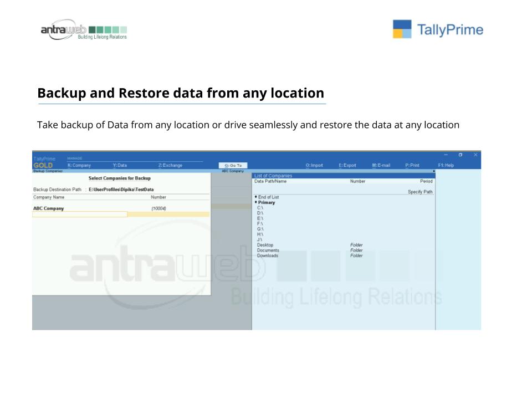This screenshot has height=399, width=532.
Task: Click company number (10004)
Action: [x=159, y=209]
